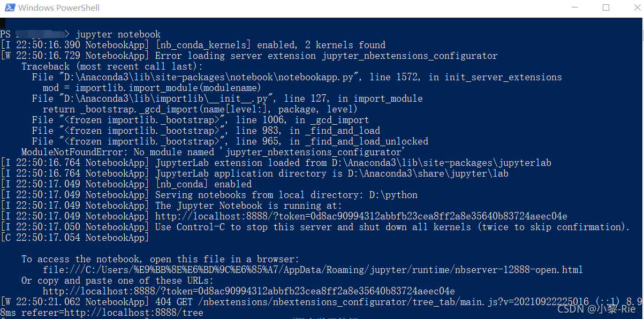The height and width of the screenshot is (319, 644).
Task: Click the notebookapp.py file path line
Action: click(297, 77)
